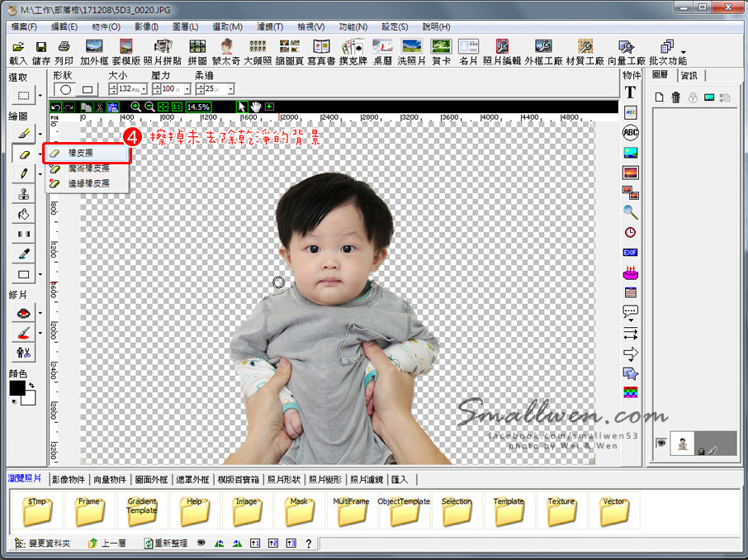Click the 14.5% zoom percentage button
This screenshot has width=748, height=560.
[x=198, y=107]
